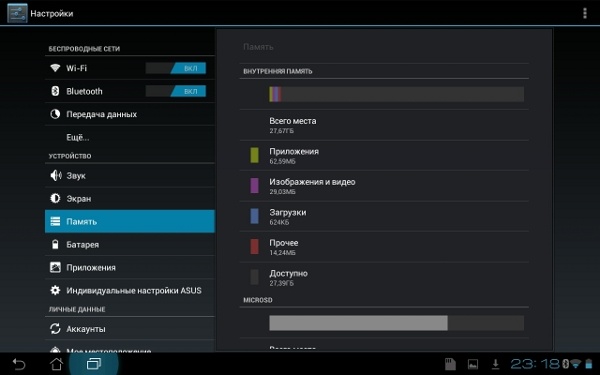Open Приложения 62,59МБ storage row
600x375 pixels.
click(384, 155)
